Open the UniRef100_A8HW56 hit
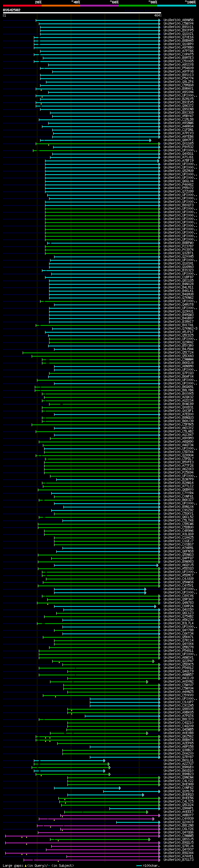Image resolution: width=199 pixels, height=868 pixels. (178, 20)
